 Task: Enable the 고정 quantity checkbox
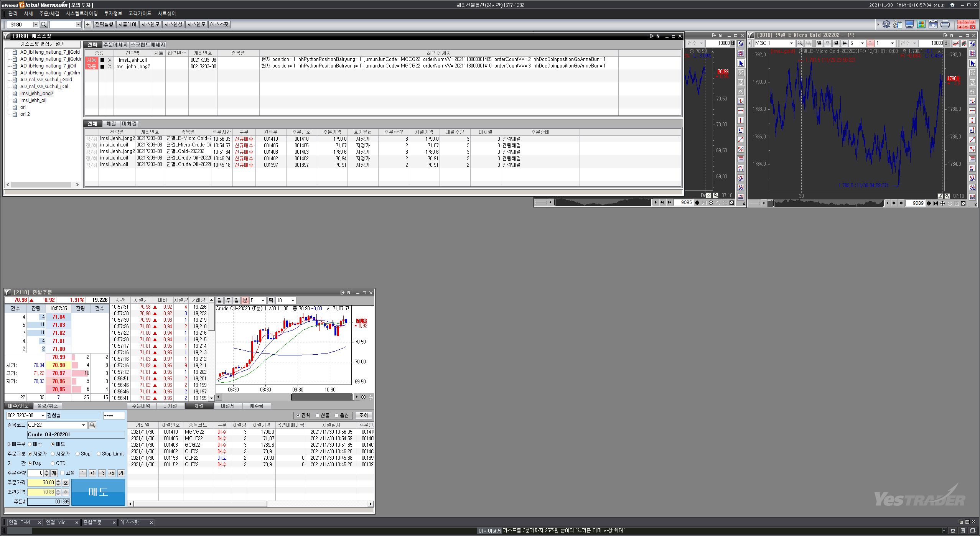click(x=63, y=473)
